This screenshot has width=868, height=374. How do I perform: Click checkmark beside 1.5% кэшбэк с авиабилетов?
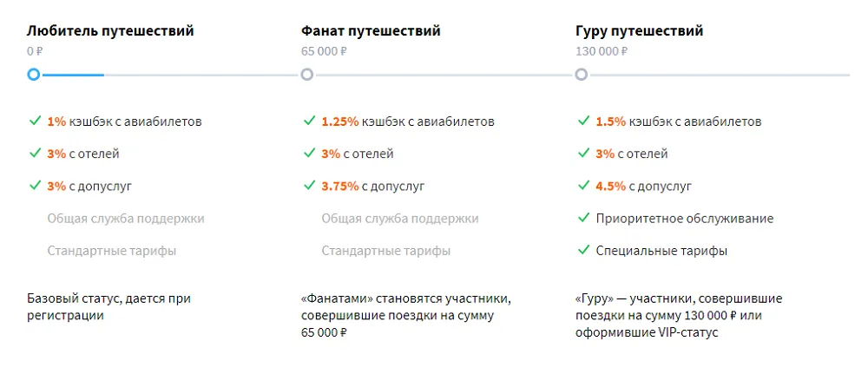click(583, 121)
